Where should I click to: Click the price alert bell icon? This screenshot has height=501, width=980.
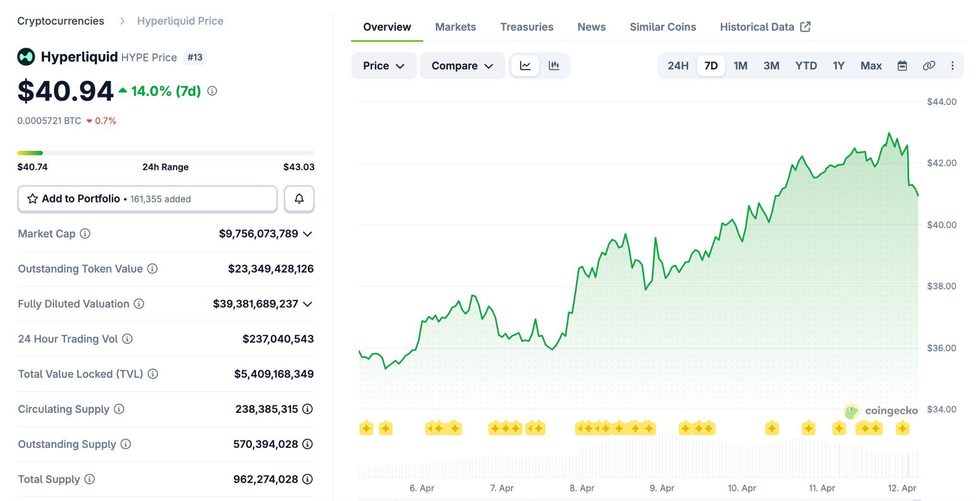point(299,199)
